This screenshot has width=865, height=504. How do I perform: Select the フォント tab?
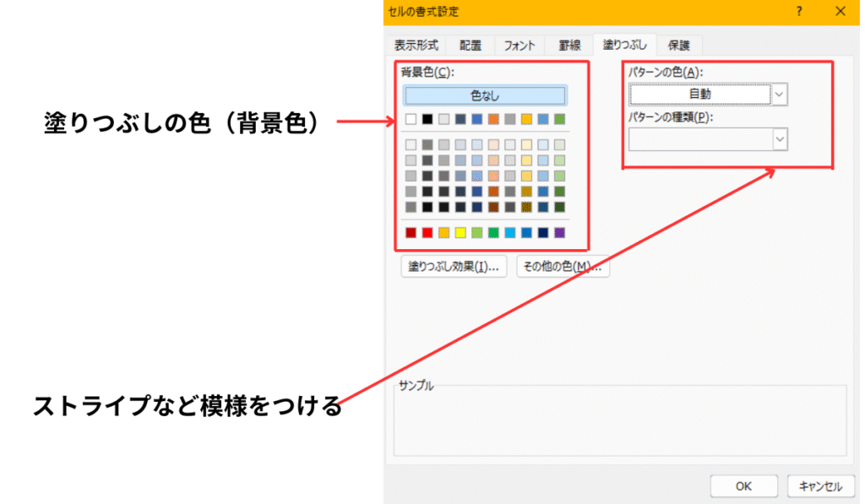(x=520, y=46)
